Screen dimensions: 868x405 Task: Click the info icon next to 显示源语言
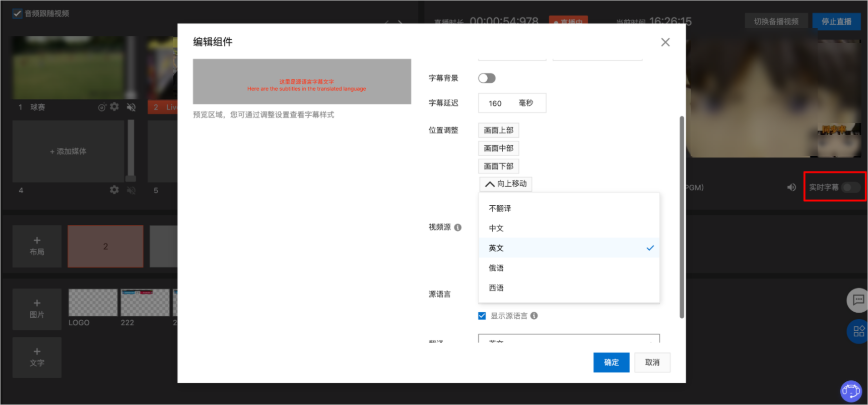click(x=534, y=316)
